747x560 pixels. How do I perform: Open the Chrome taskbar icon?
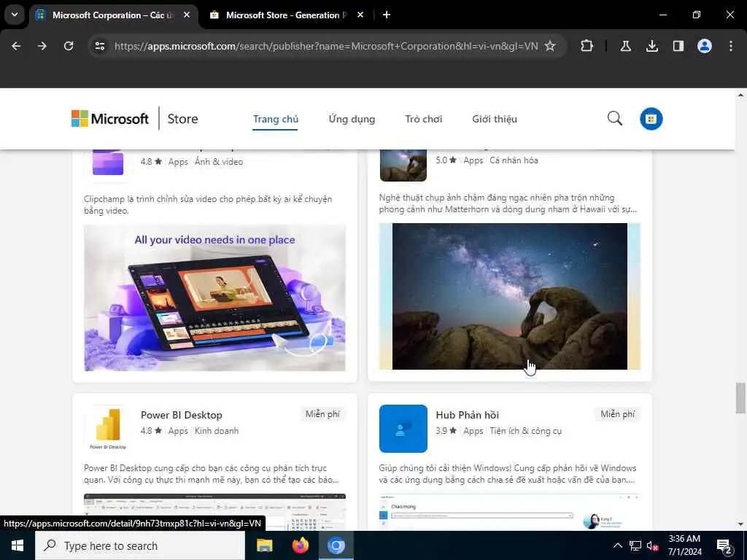[x=336, y=545]
